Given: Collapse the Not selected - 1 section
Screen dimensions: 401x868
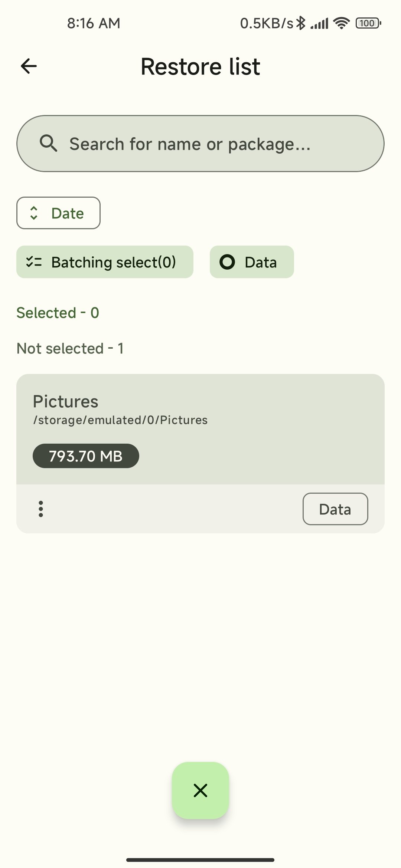Looking at the screenshot, I should coord(70,348).
